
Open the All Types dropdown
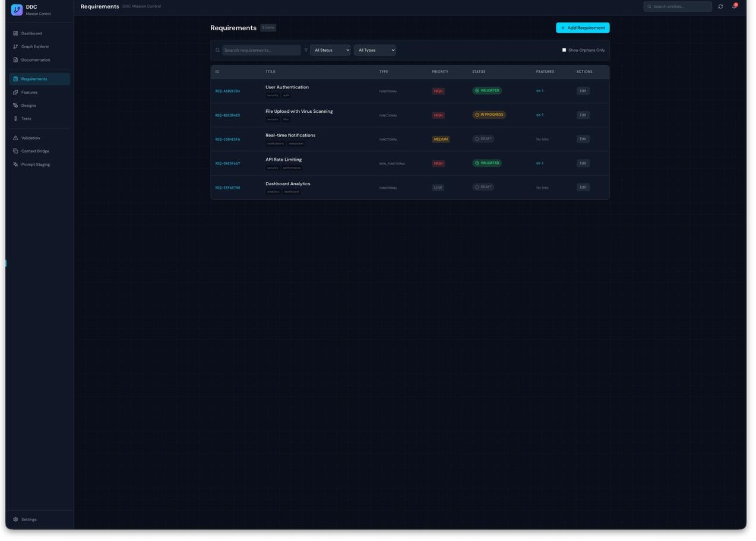(375, 50)
